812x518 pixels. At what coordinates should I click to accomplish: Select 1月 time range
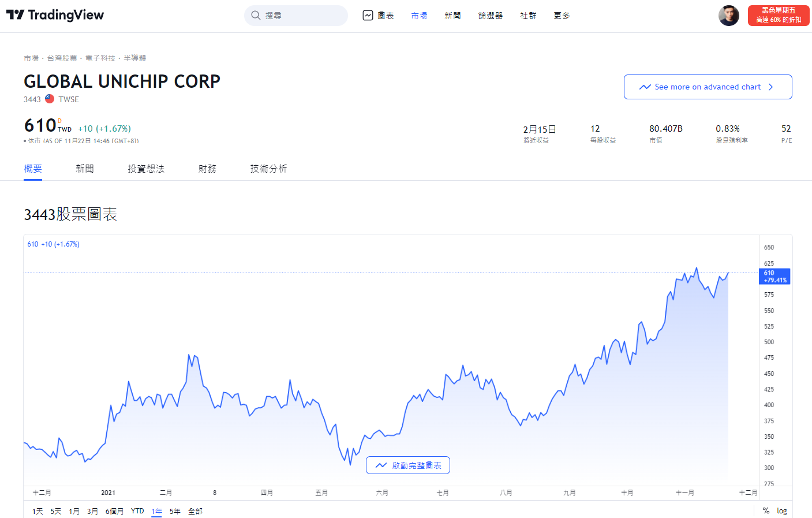[74, 511]
